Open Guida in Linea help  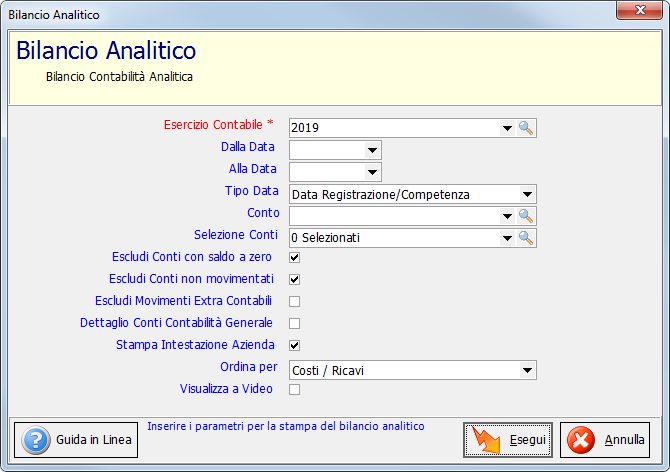[76, 440]
